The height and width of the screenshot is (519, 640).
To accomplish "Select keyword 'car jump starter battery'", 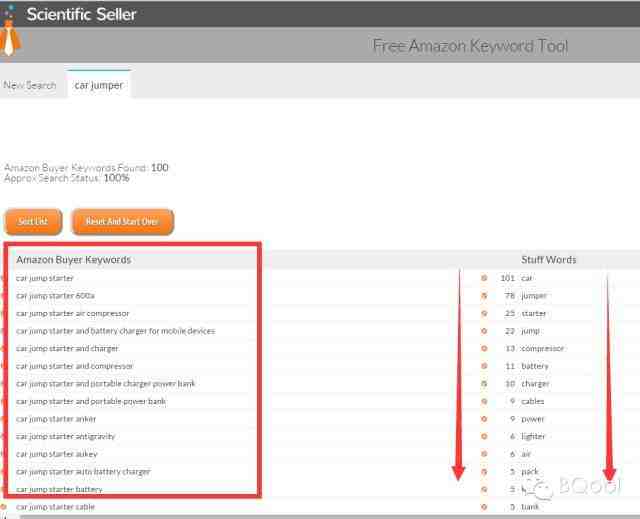I will [x=59, y=489].
